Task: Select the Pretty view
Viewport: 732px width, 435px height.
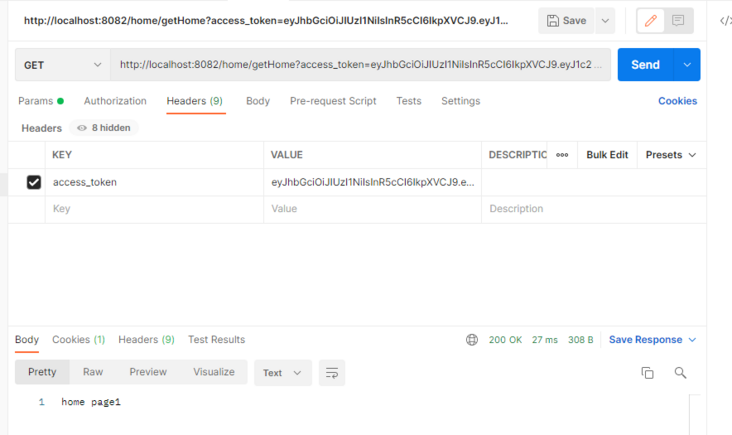Action: click(42, 372)
